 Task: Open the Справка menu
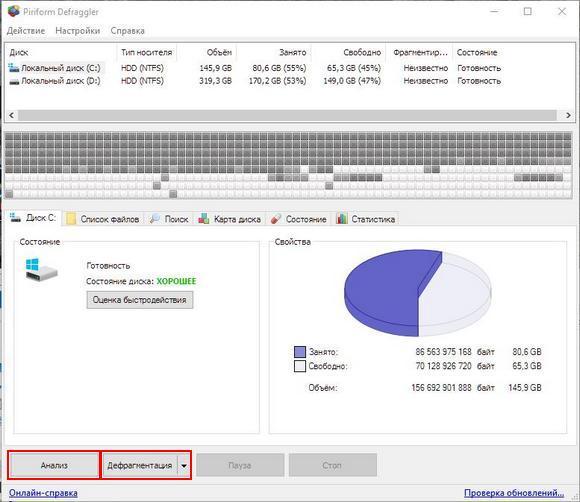click(128, 31)
